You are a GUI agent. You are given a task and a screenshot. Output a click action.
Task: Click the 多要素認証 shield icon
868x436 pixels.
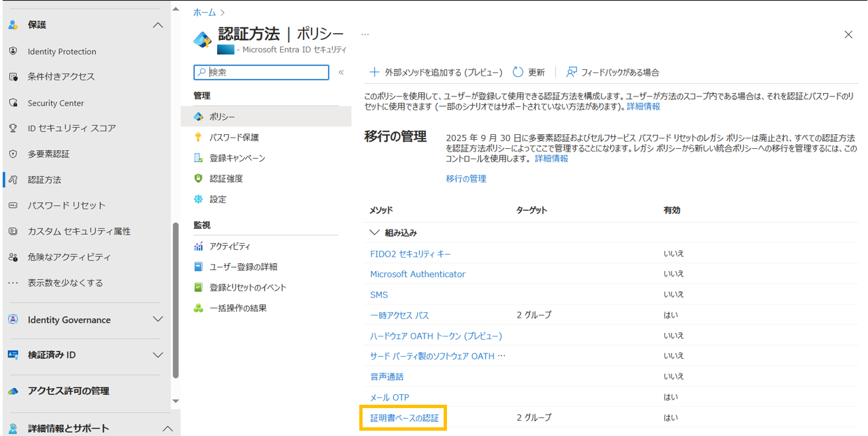point(13,154)
